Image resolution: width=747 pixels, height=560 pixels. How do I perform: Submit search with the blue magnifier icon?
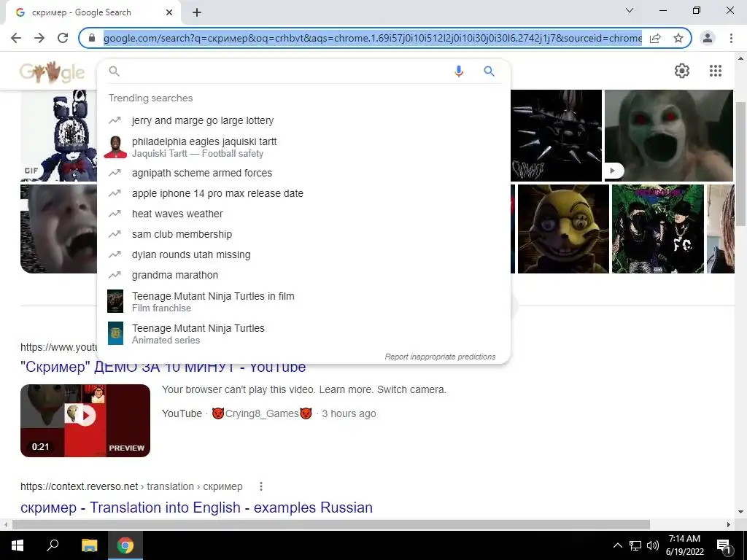point(489,71)
